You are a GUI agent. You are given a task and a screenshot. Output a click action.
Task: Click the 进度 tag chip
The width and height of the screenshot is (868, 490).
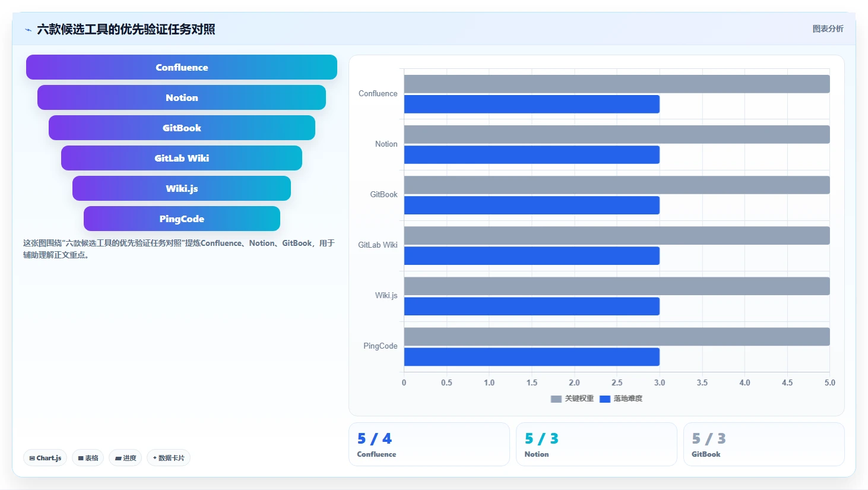click(x=125, y=458)
